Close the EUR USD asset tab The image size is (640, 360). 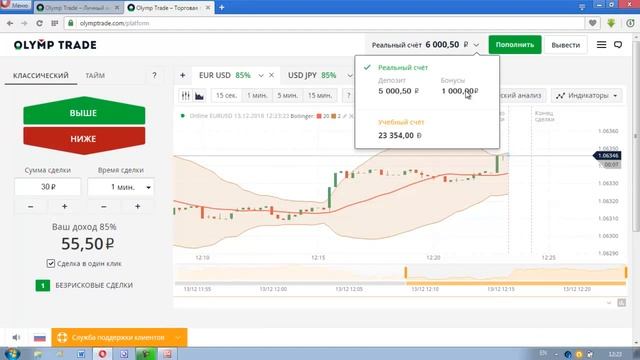point(271,75)
